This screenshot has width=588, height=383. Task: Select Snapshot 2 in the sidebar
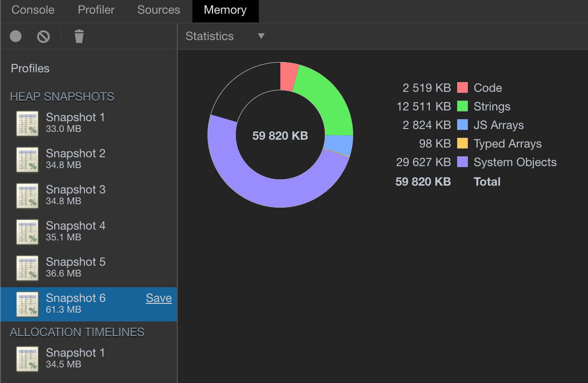(76, 159)
